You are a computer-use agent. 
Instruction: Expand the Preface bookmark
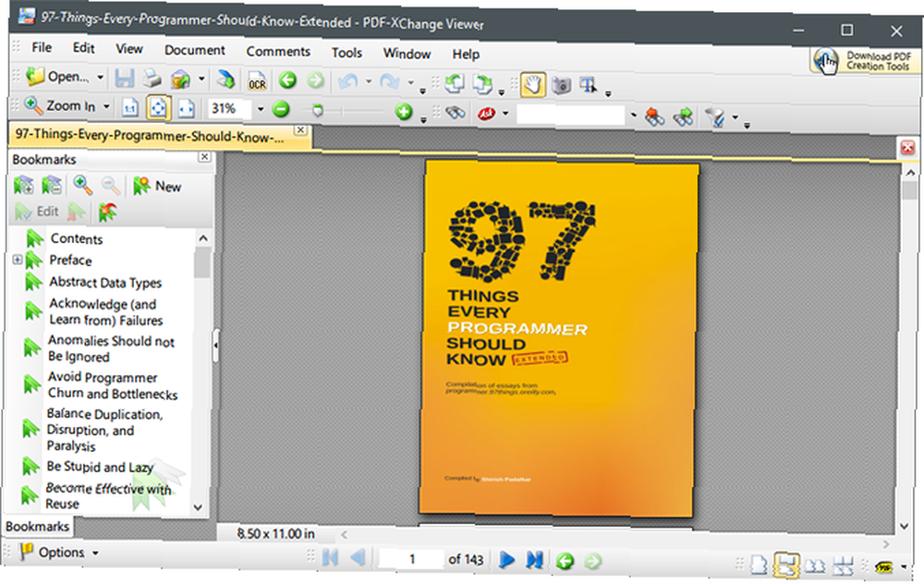(x=17, y=260)
